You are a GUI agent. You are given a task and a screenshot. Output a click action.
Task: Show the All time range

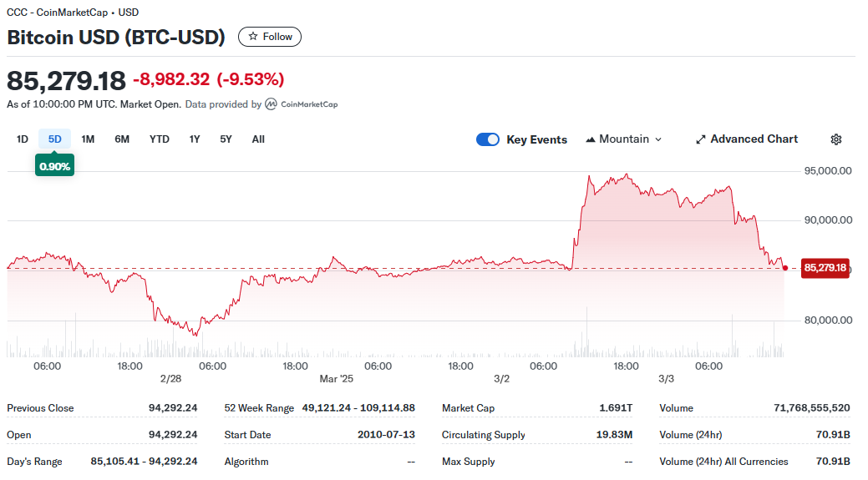coord(258,139)
